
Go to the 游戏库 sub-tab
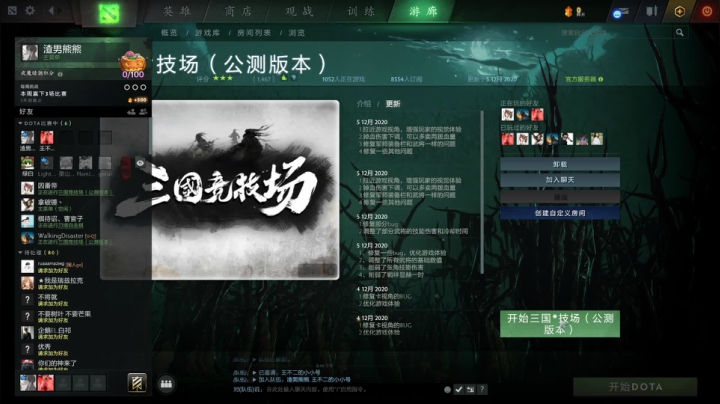[x=208, y=33]
